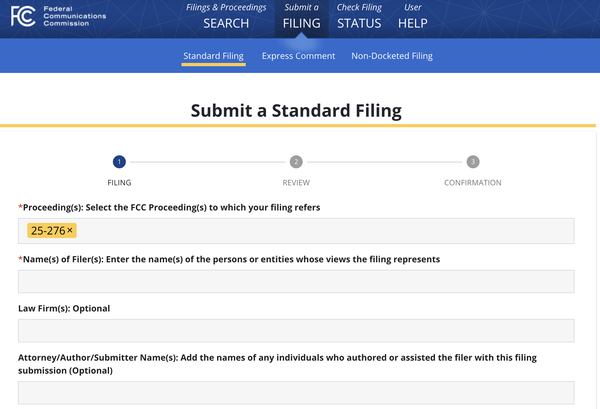Select the Standard Filing tab
Image resolution: width=600 pixels, height=409 pixels.
coord(215,56)
